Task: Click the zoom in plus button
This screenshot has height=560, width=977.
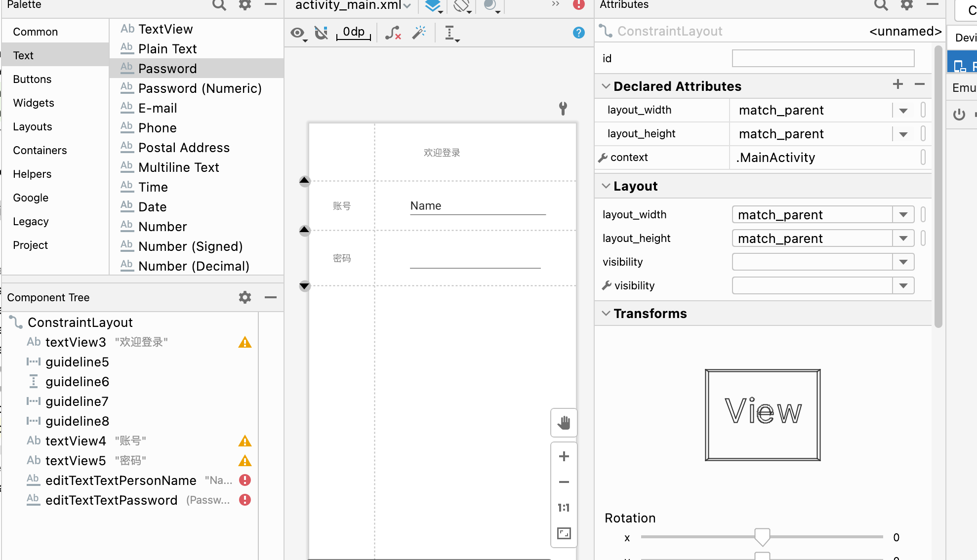Action: 564,456
